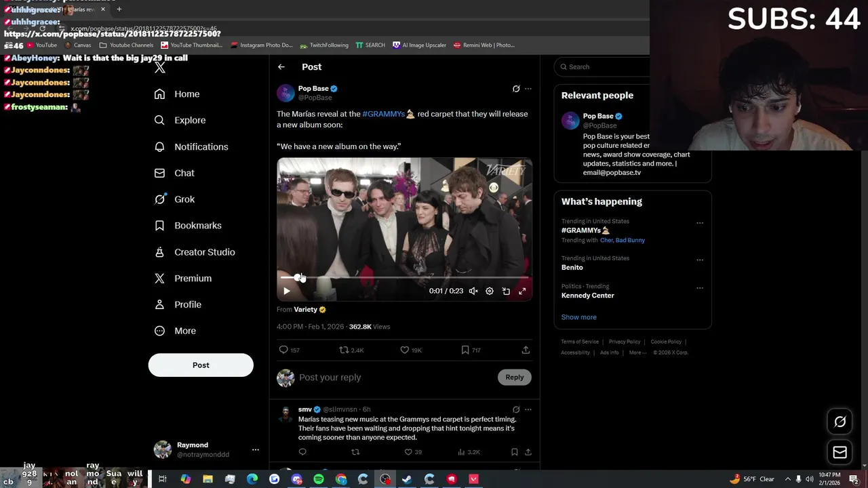The height and width of the screenshot is (488, 868).
Task: Open Raymond's account menu (three dots)
Action: tap(256, 449)
